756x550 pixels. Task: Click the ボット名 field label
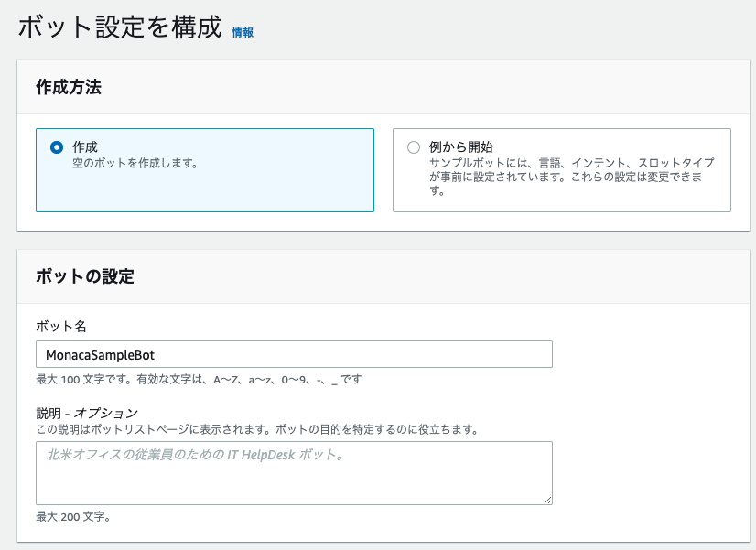coord(61,327)
